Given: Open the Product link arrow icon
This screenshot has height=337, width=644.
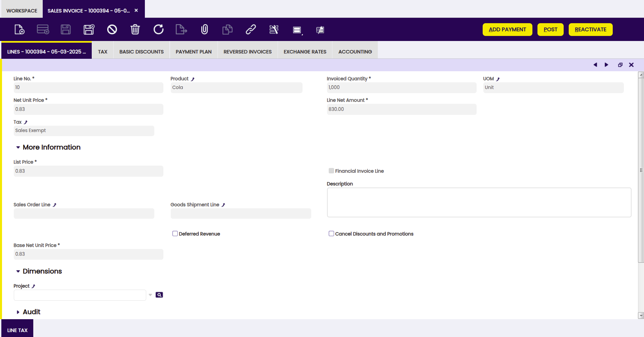Looking at the screenshot, I should point(193,79).
